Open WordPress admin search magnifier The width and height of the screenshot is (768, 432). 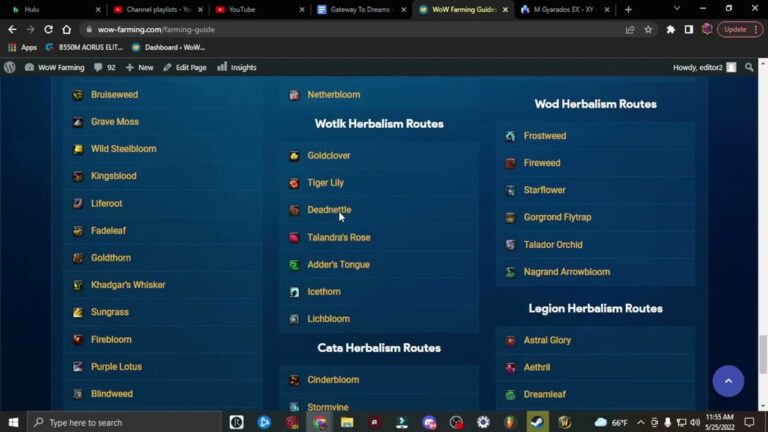coord(749,67)
